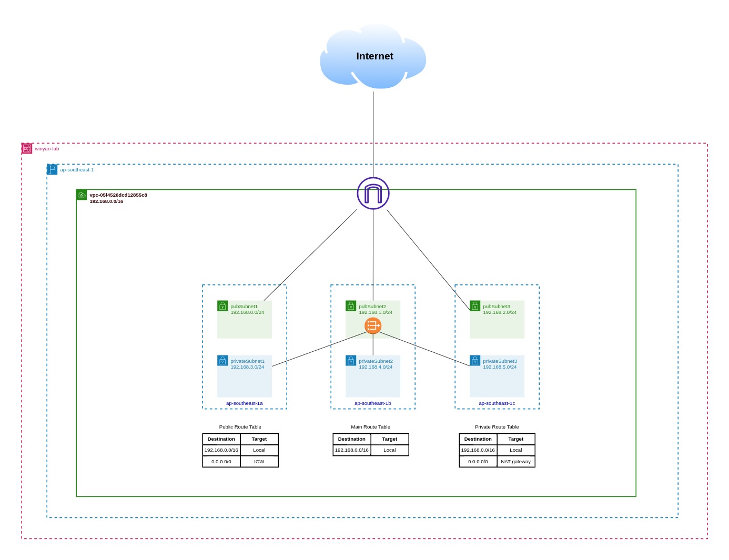Click the Private Route Table title
Image resolution: width=729 pixels, height=560 pixels.
[x=497, y=427]
